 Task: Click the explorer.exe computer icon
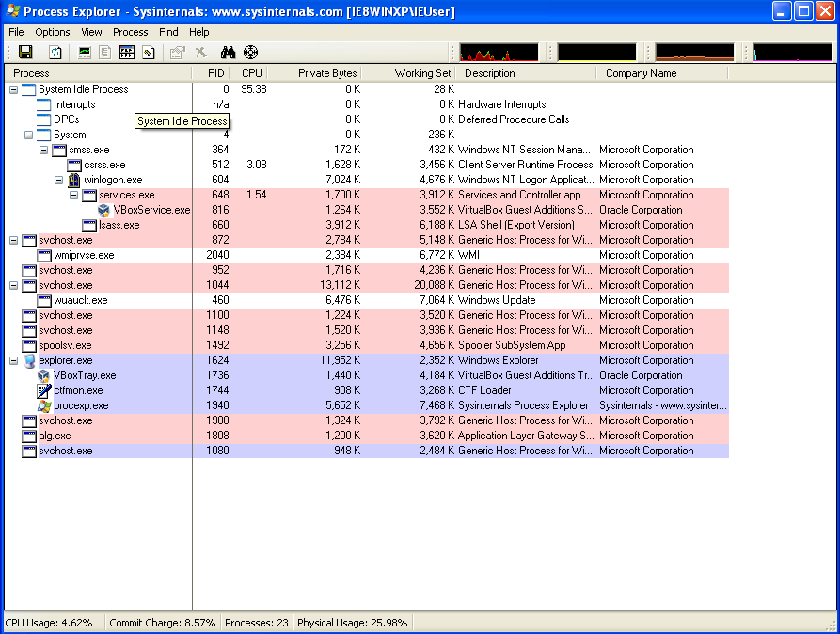pyautogui.click(x=29, y=360)
